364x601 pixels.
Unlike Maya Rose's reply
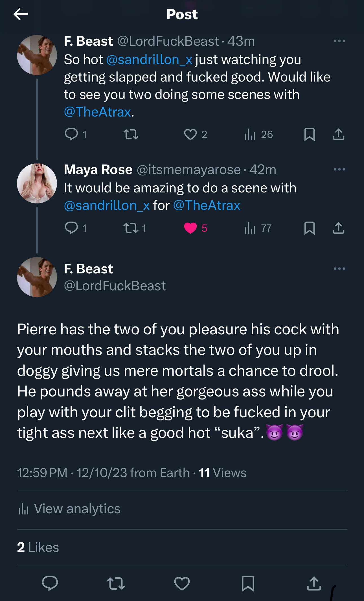pos(190,228)
